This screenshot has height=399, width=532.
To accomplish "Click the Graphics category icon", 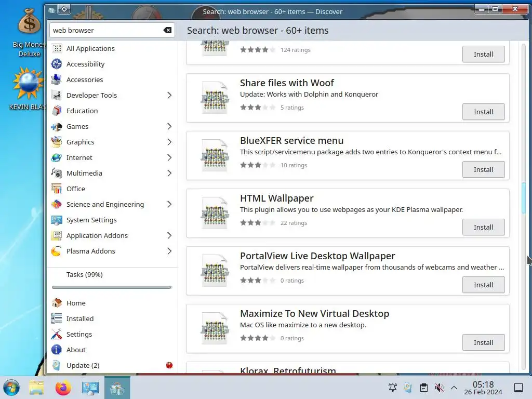I will point(57,142).
